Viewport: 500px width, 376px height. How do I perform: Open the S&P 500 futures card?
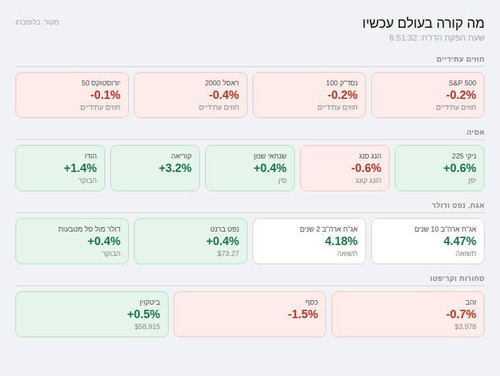428,95
